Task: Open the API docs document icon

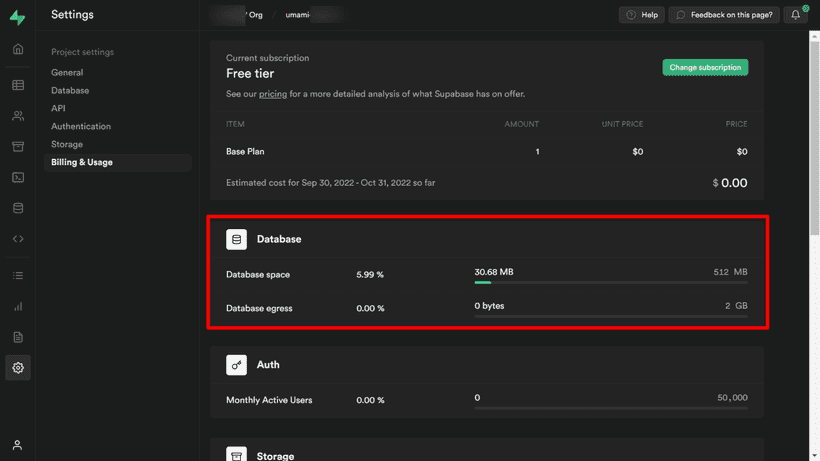Action: pyautogui.click(x=18, y=337)
